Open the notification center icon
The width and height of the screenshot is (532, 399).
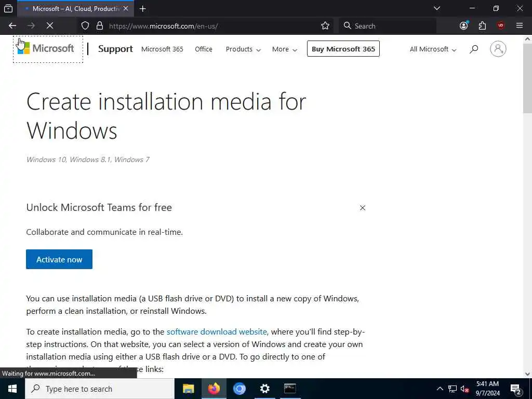(516, 389)
